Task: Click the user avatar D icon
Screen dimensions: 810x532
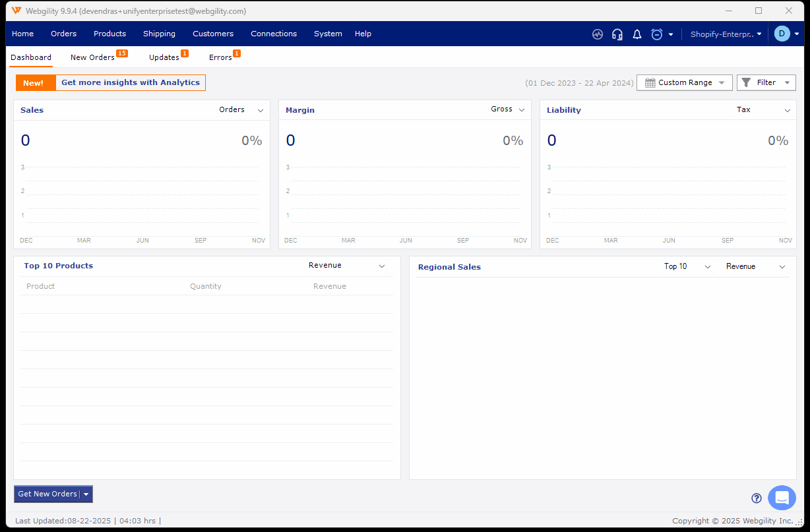Action: click(x=782, y=34)
